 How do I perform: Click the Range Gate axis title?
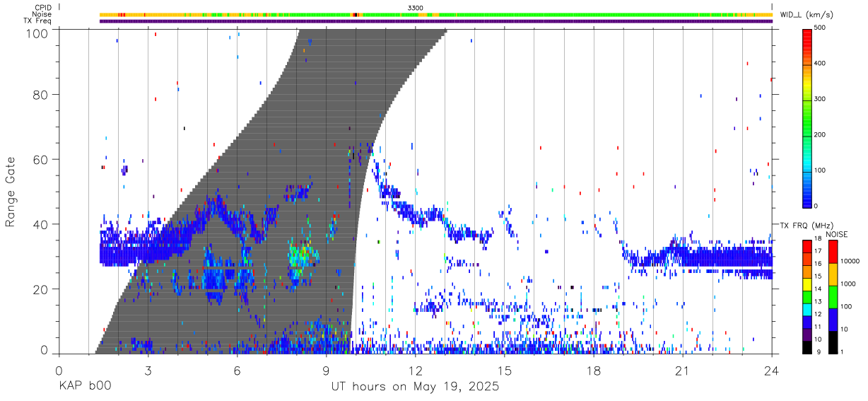pyautogui.click(x=11, y=192)
